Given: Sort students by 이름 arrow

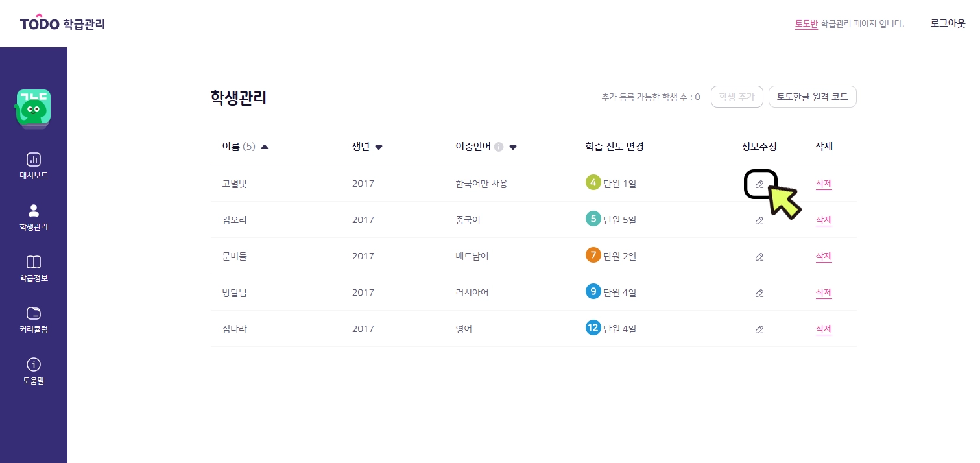Looking at the screenshot, I should pos(264,147).
